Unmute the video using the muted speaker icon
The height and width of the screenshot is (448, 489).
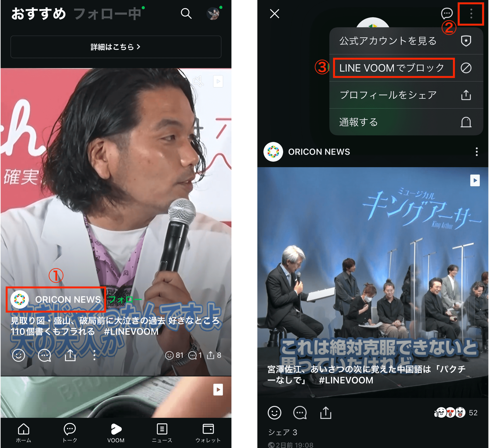point(198,81)
